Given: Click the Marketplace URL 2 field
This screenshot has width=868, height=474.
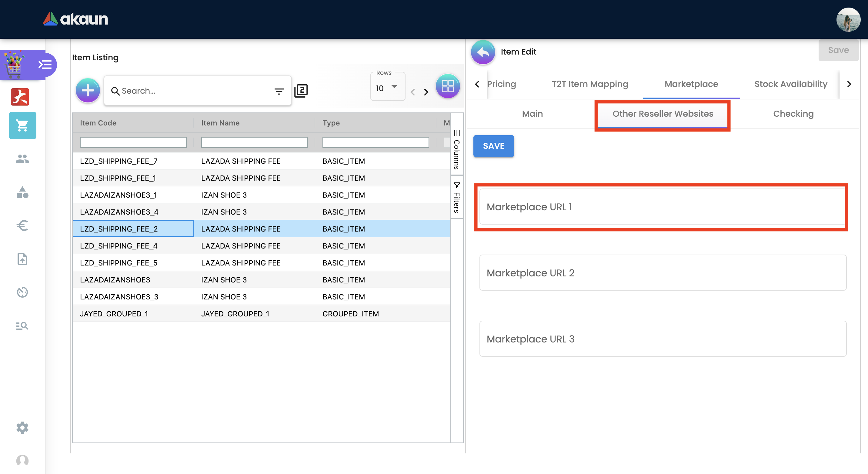Looking at the screenshot, I should [663, 272].
